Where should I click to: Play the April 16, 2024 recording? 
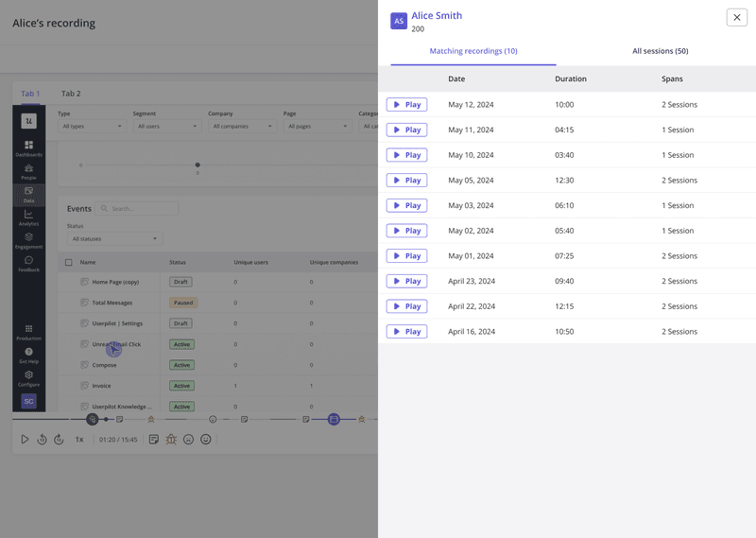[x=406, y=332]
